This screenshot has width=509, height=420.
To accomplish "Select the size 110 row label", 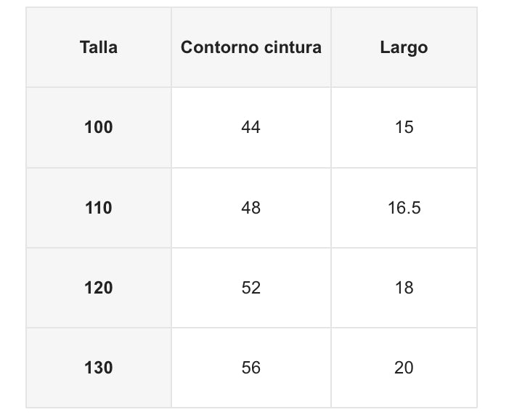I will click(x=99, y=208).
